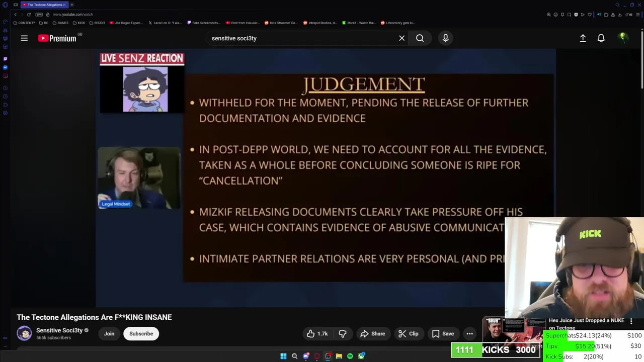Start voice search with microphone
The image size is (644, 362).
pos(445,38)
